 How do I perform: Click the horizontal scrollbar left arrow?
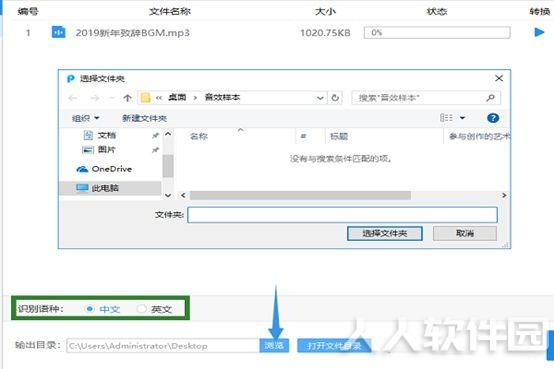183,195
